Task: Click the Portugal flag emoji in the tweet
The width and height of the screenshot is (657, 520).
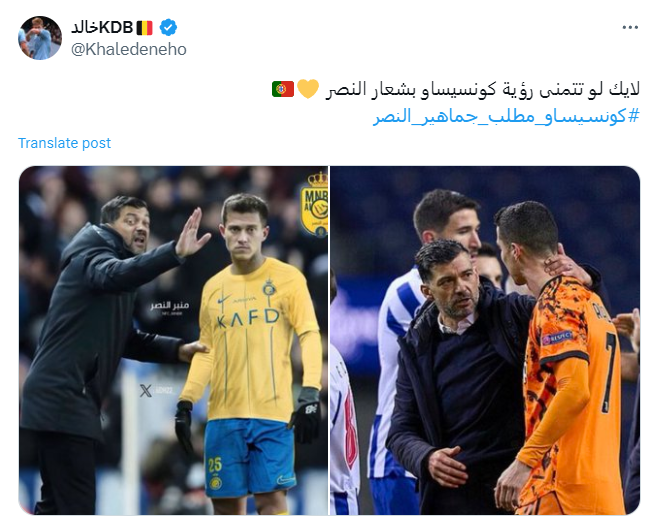Action: pyautogui.click(x=283, y=89)
